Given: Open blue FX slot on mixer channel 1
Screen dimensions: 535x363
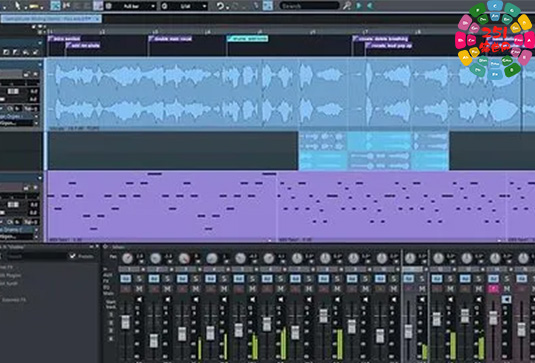Looking at the screenshot, I should (x=126, y=279).
